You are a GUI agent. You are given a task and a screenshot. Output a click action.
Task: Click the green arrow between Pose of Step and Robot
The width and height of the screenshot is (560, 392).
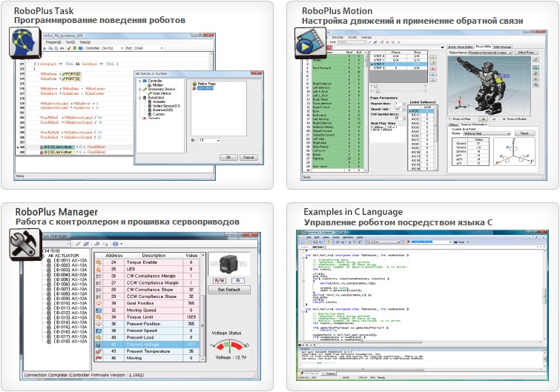tap(483, 119)
